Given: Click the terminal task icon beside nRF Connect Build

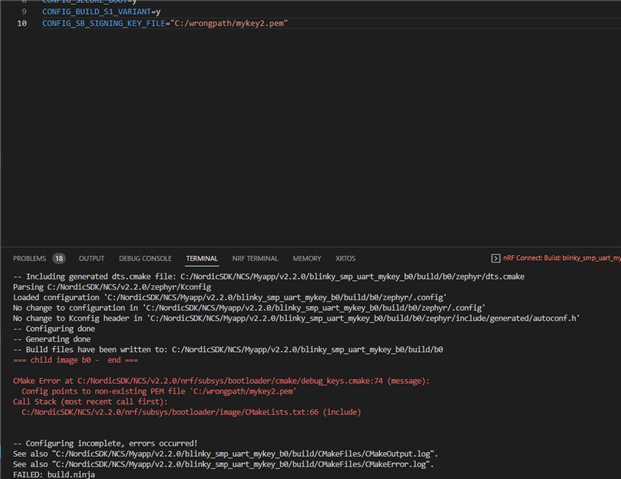Looking at the screenshot, I should pos(495,258).
